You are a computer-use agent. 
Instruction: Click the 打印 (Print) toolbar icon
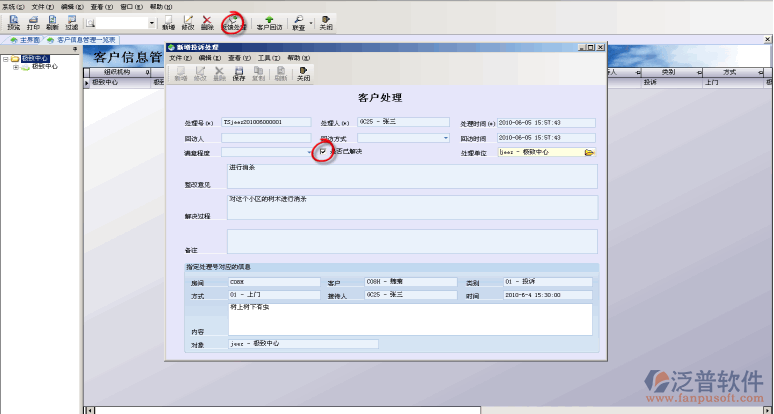click(x=33, y=22)
